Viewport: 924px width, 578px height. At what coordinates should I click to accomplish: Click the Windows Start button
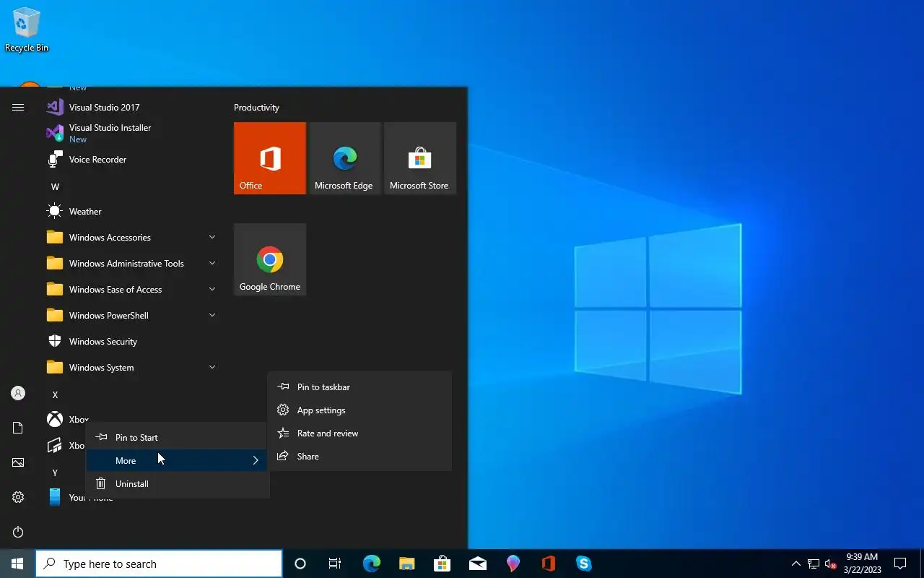pos(17,564)
